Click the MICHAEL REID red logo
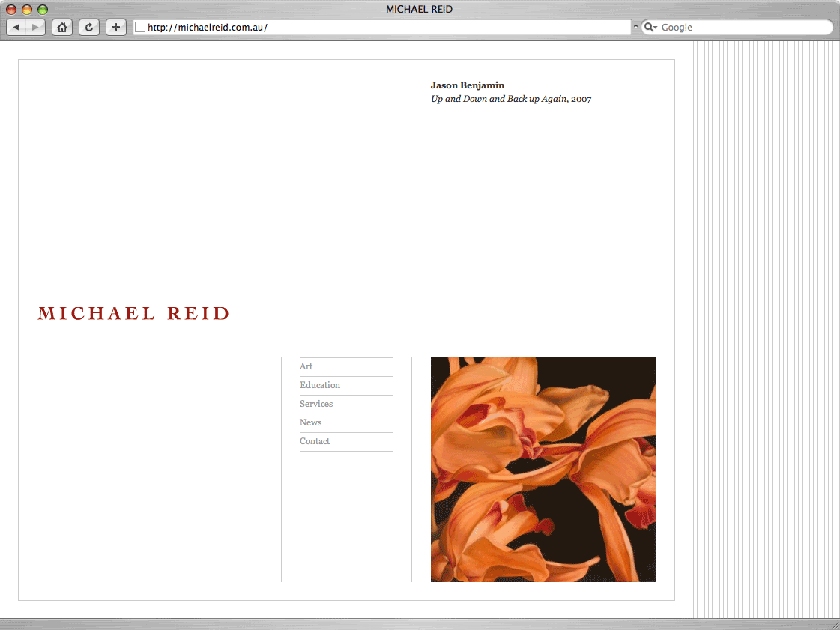This screenshot has height=630, width=840. point(134,313)
